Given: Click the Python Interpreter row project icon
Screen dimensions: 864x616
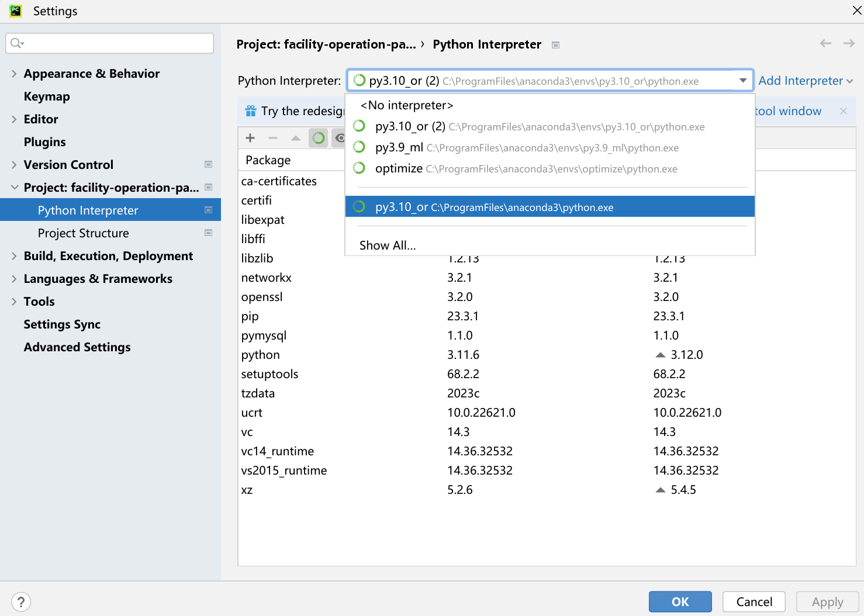Looking at the screenshot, I should click(x=208, y=210).
